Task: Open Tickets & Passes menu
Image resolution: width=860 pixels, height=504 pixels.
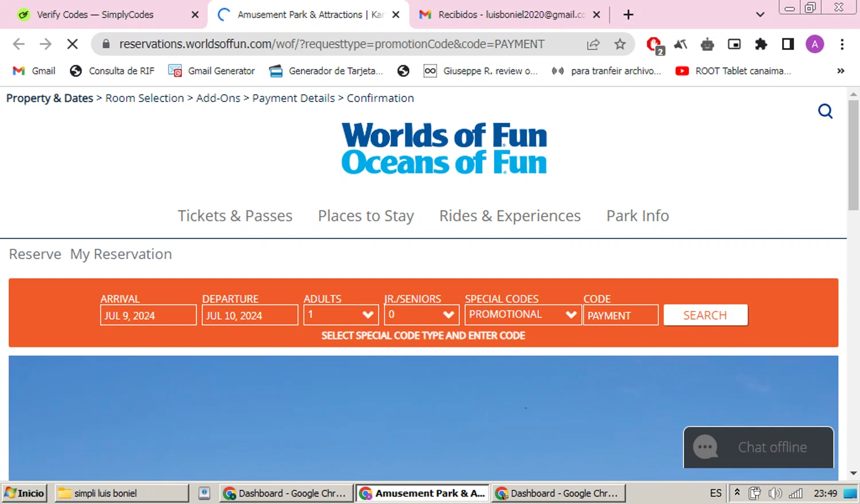Action: coord(235,216)
